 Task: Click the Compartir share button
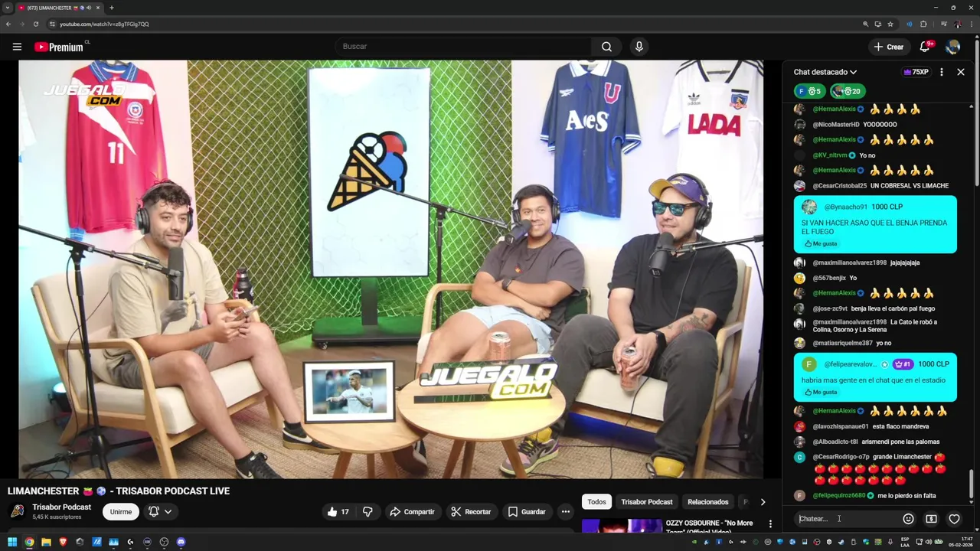click(412, 512)
